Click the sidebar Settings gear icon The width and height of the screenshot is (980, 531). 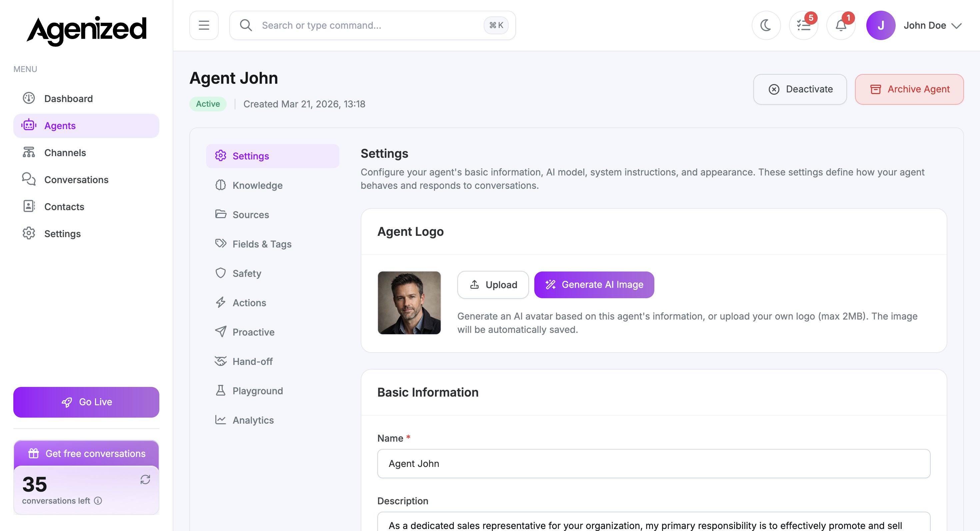(29, 233)
